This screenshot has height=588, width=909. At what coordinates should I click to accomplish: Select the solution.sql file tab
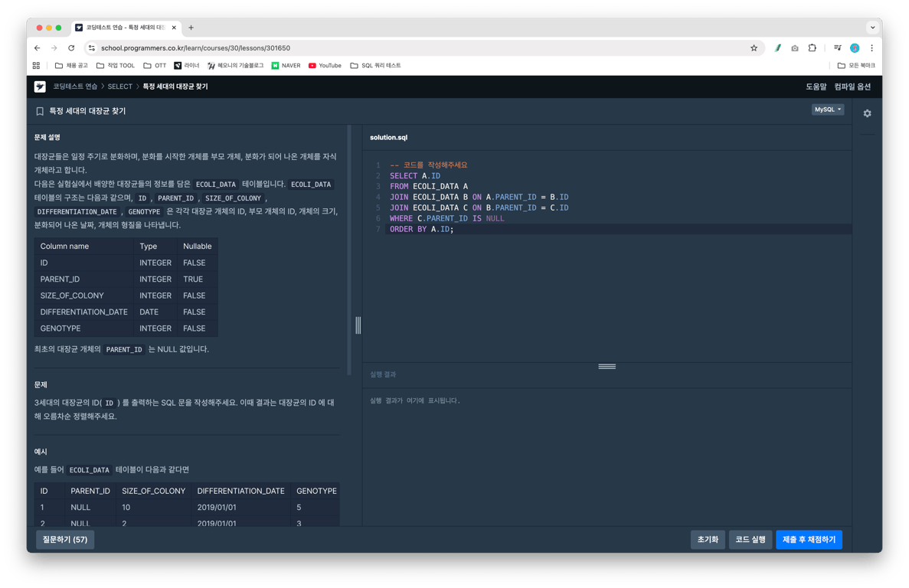point(388,137)
